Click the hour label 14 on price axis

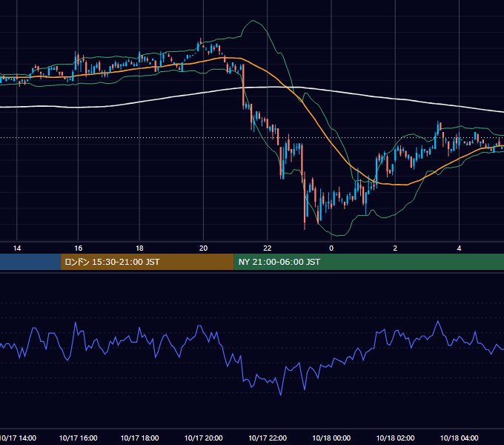17,248
